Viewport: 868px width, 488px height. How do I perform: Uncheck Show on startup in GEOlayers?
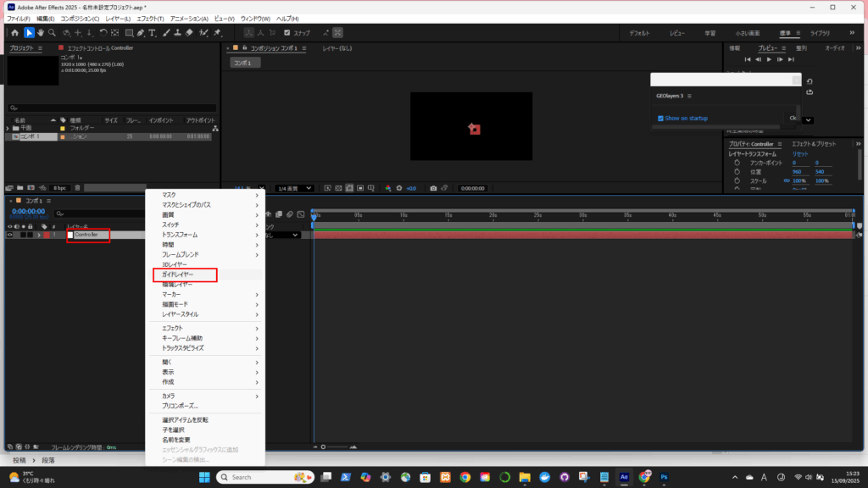tap(661, 119)
